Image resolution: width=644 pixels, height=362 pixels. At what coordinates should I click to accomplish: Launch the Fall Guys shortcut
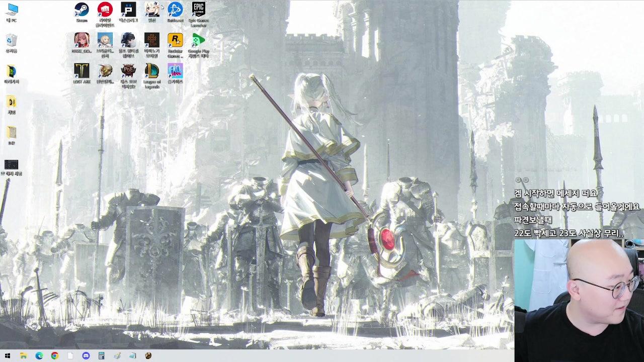[175, 73]
